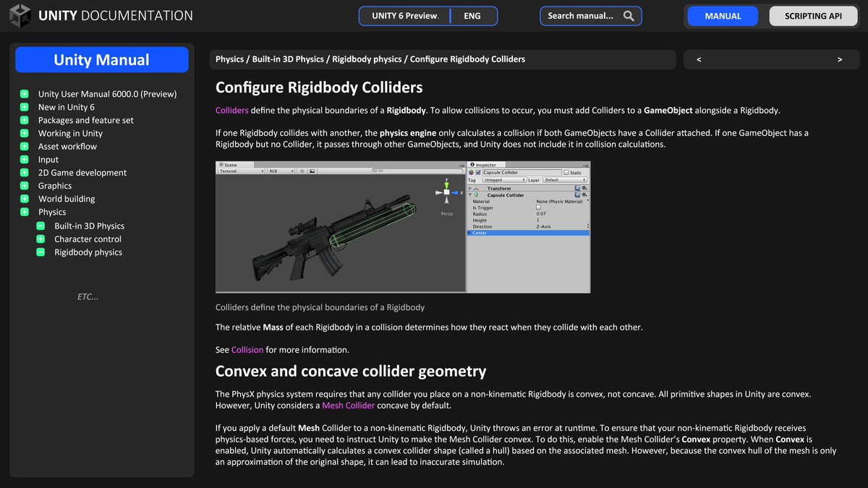Open the pink Colliders link
Viewport: 868px width, 488px height.
tap(232, 111)
